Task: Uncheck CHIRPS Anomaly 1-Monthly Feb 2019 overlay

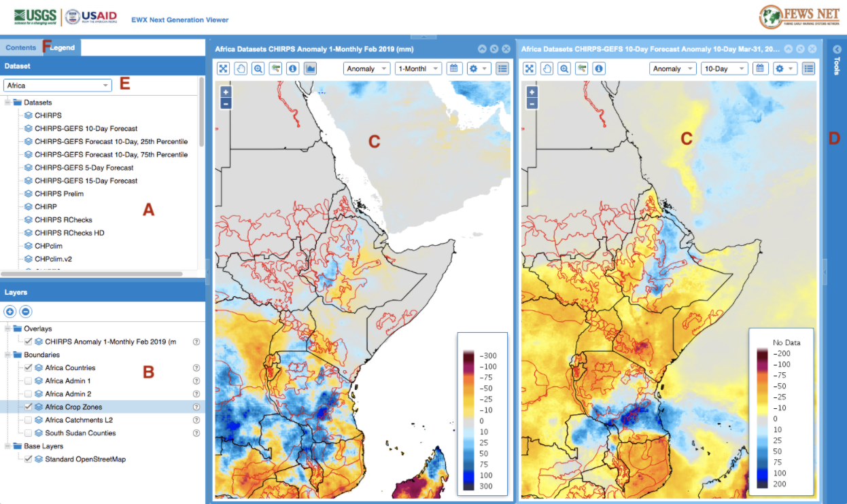Action: point(28,342)
